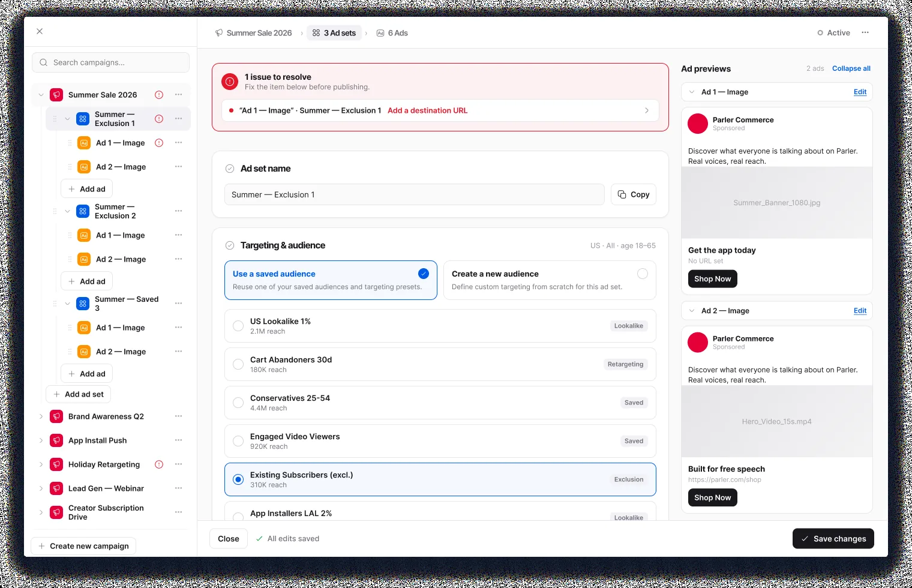
Task: Collapse the Summer — Saved 3 ad set
Action: [67, 304]
